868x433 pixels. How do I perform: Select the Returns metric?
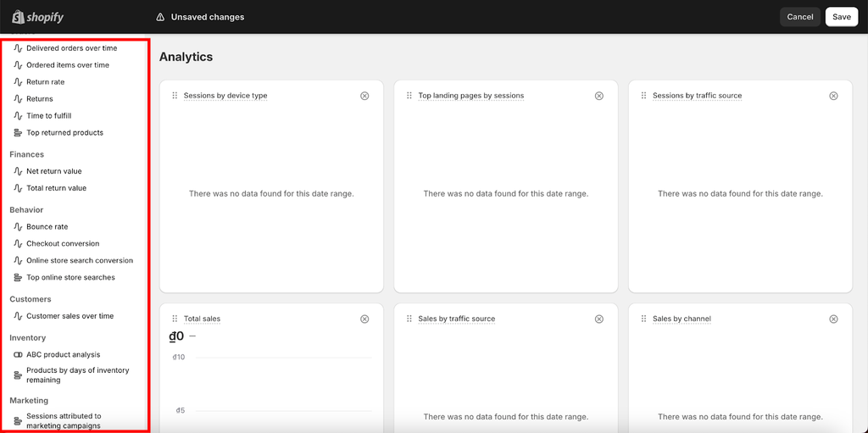coord(40,99)
